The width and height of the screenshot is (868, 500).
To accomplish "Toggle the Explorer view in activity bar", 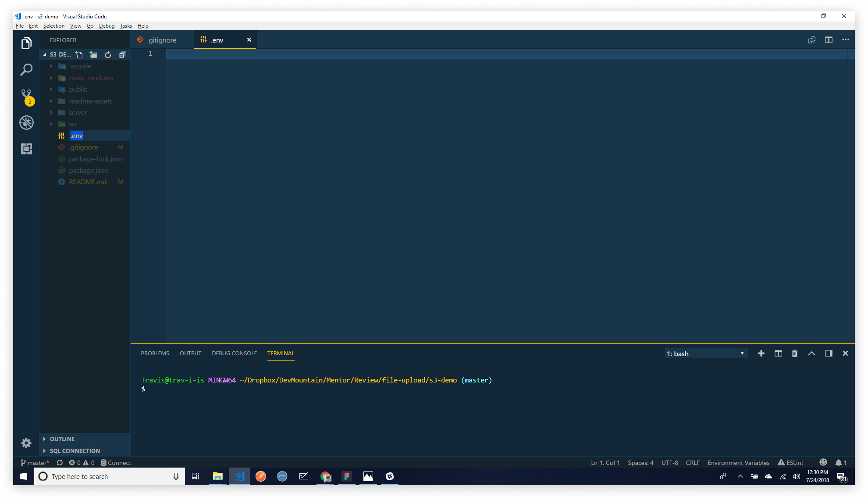I will click(26, 43).
